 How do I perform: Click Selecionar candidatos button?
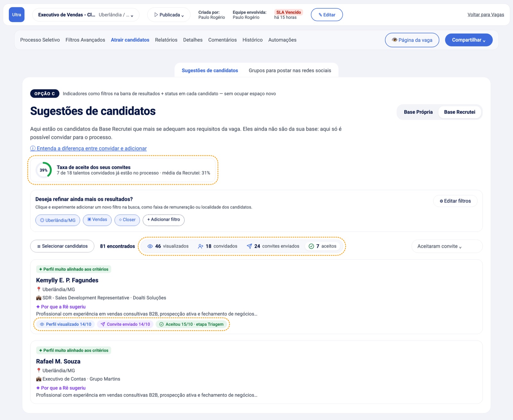(x=62, y=246)
